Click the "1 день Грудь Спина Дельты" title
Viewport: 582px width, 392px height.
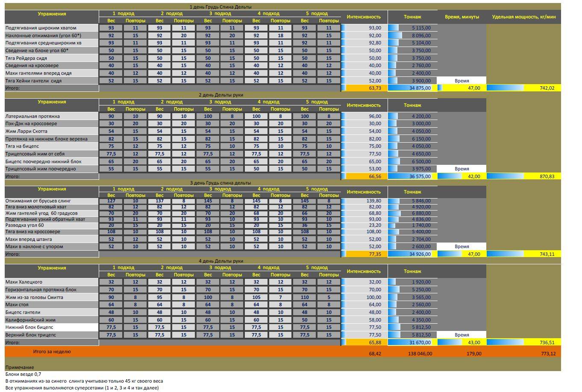coord(220,7)
